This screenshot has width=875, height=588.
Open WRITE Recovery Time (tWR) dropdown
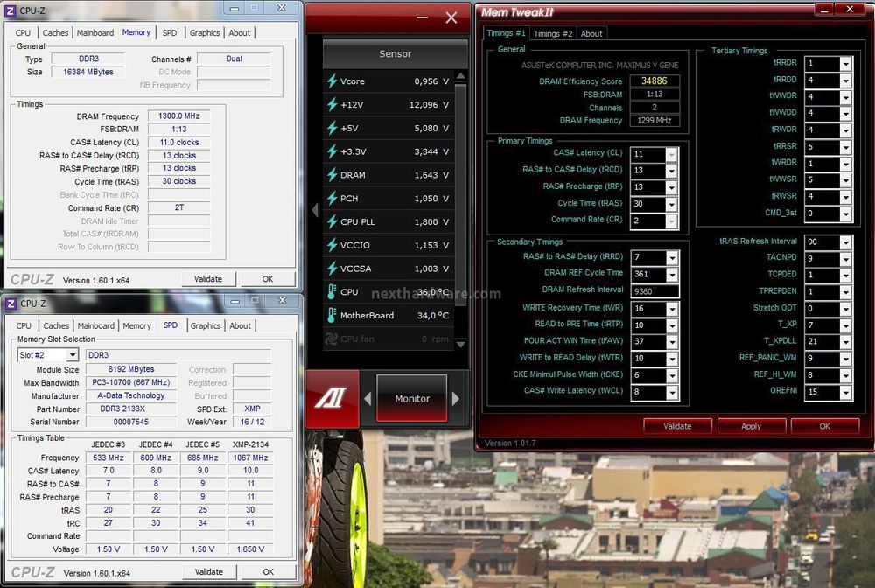click(672, 309)
